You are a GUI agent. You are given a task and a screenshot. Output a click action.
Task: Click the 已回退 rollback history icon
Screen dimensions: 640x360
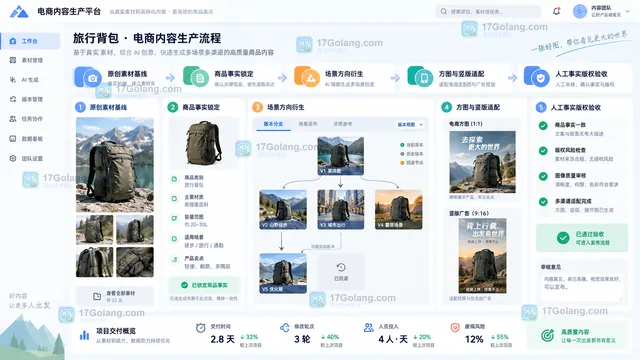pos(341,267)
